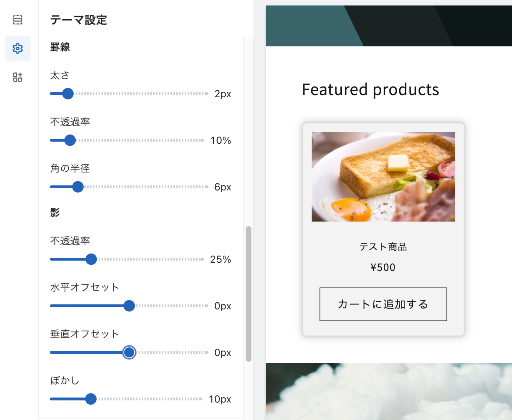This screenshot has height=420, width=512.
Task: Click the 角の半径 slider handle
Action: [77, 187]
